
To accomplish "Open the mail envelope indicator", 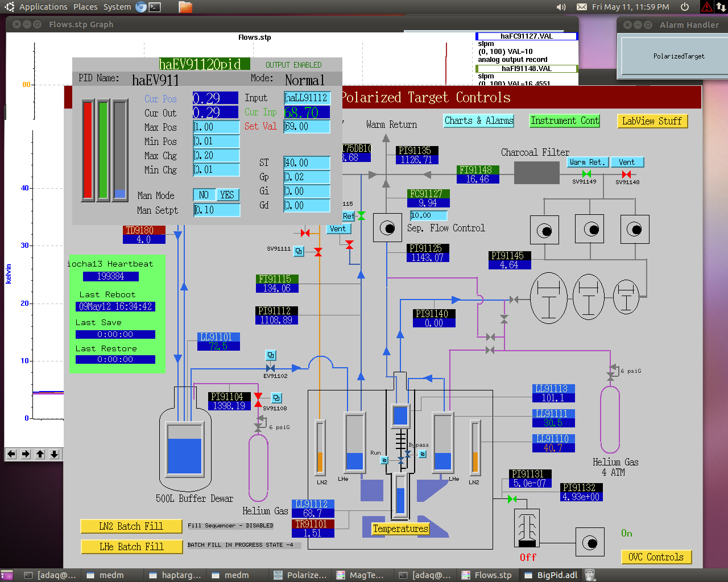I will pos(582,7).
